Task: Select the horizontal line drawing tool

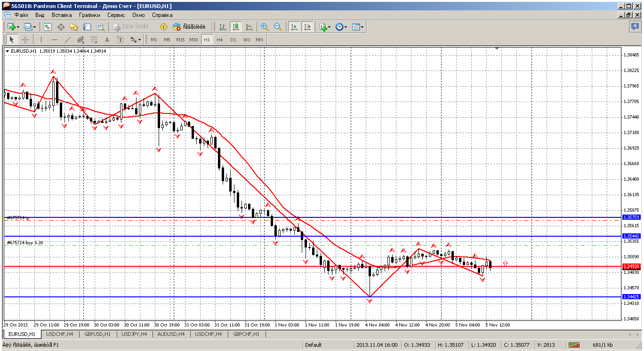Action: 54,40
